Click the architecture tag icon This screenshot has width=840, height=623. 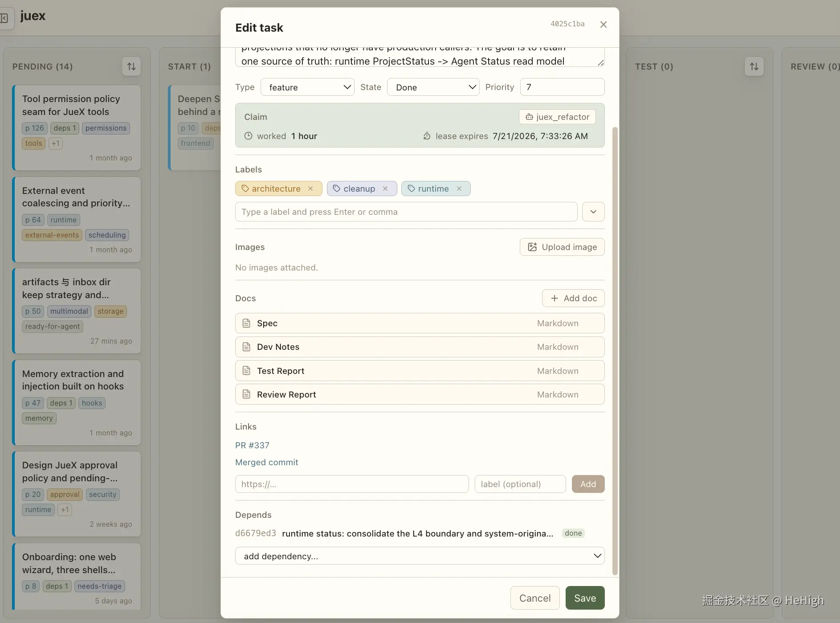[245, 189]
